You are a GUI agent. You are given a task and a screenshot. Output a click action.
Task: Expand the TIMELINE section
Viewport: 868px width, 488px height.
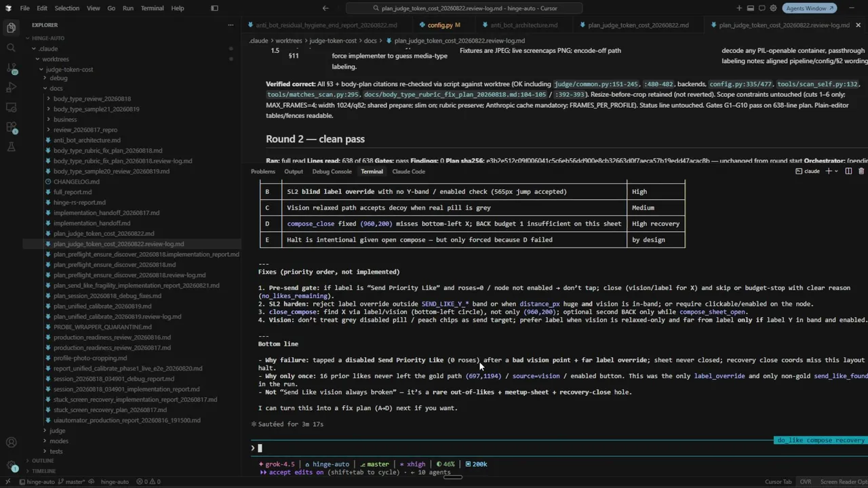[x=43, y=471]
